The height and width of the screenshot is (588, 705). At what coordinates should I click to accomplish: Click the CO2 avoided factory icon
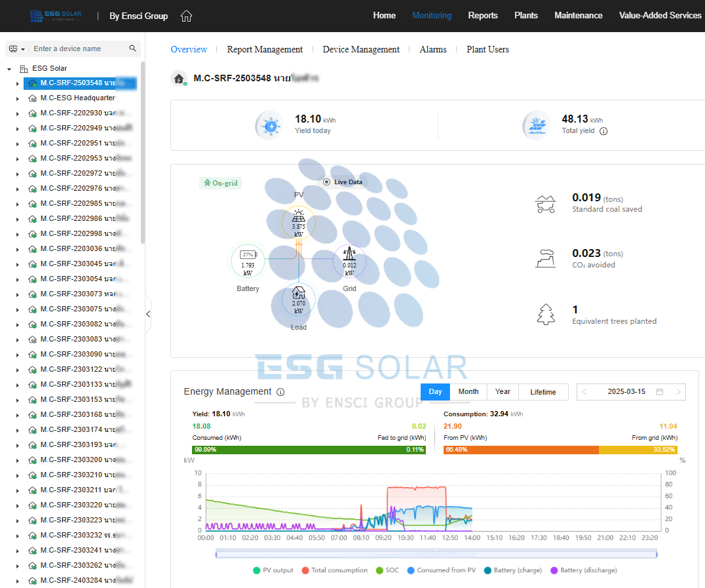(x=545, y=258)
